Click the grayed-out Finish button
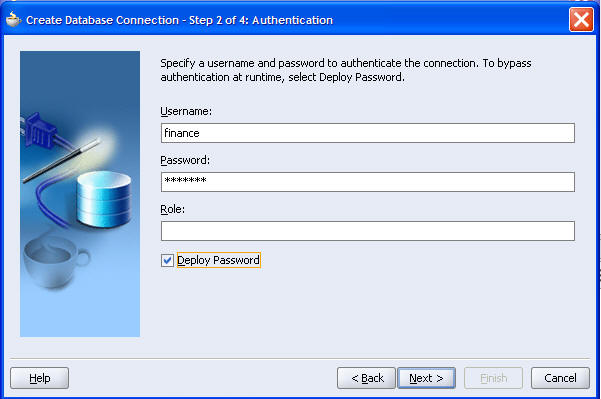 [493, 378]
